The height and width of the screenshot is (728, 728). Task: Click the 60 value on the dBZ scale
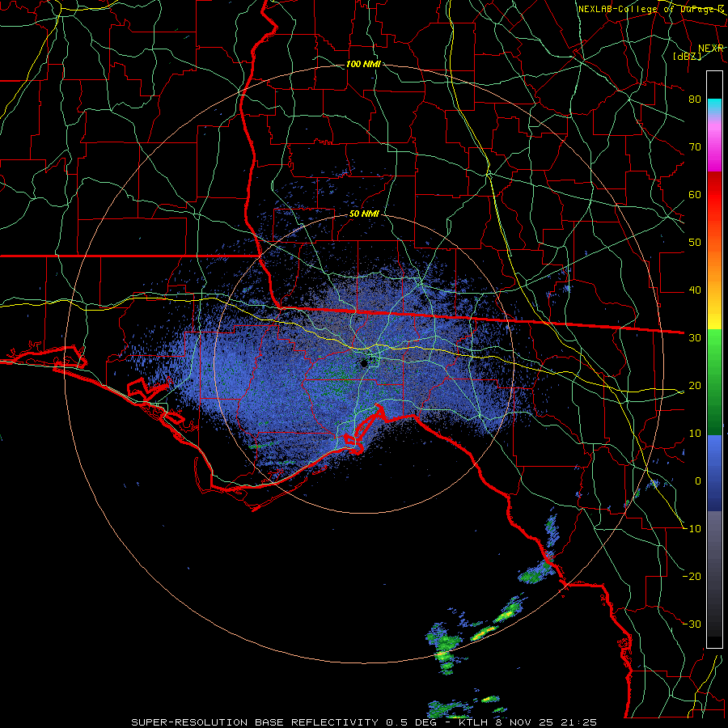pyautogui.click(x=695, y=194)
